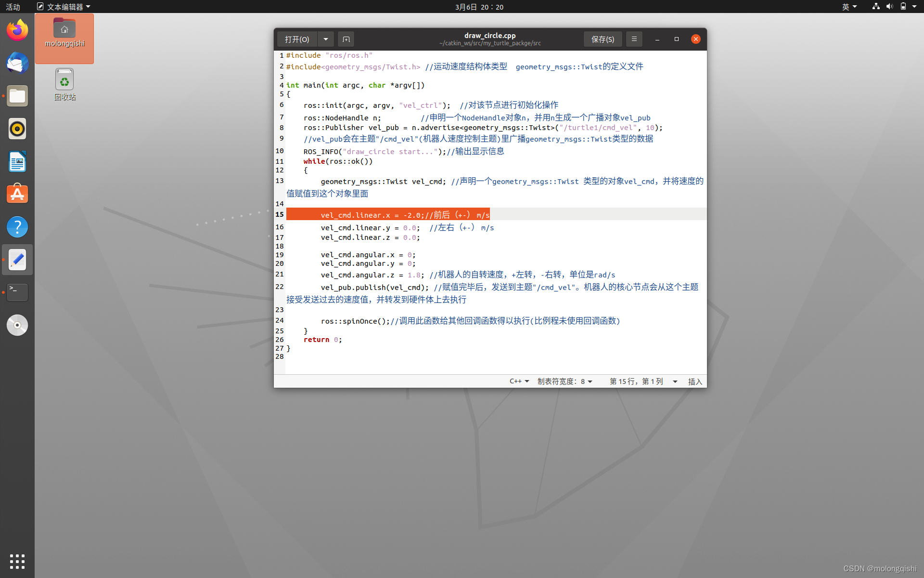Click empty line 28 at the end of file
Viewport: 924px width, 578px height.
tap(496, 357)
